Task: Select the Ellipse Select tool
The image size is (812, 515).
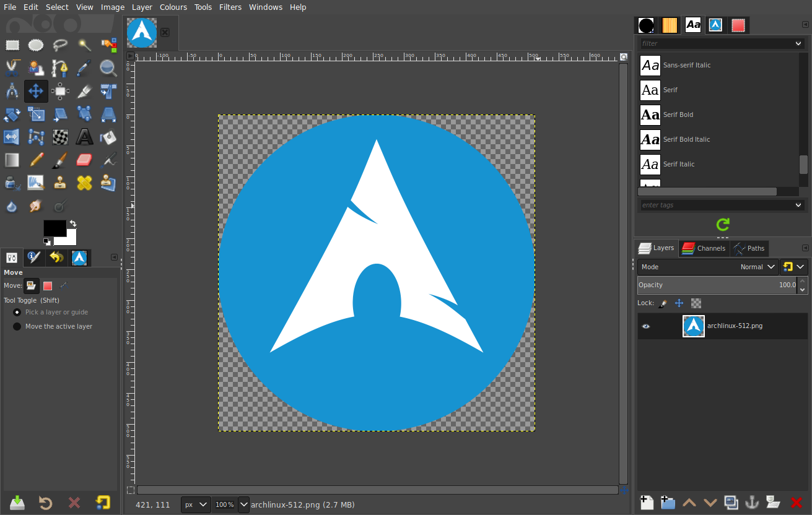Action: click(x=36, y=45)
